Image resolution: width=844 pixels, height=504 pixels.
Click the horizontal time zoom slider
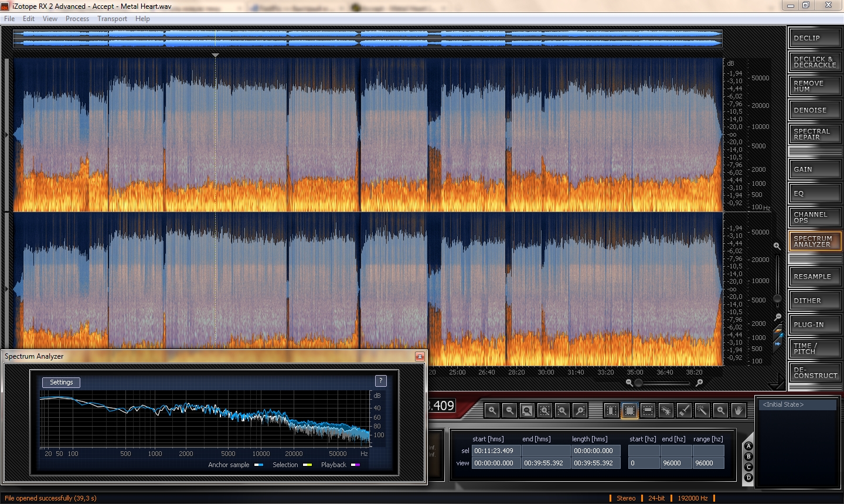pyautogui.click(x=663, y=383)
